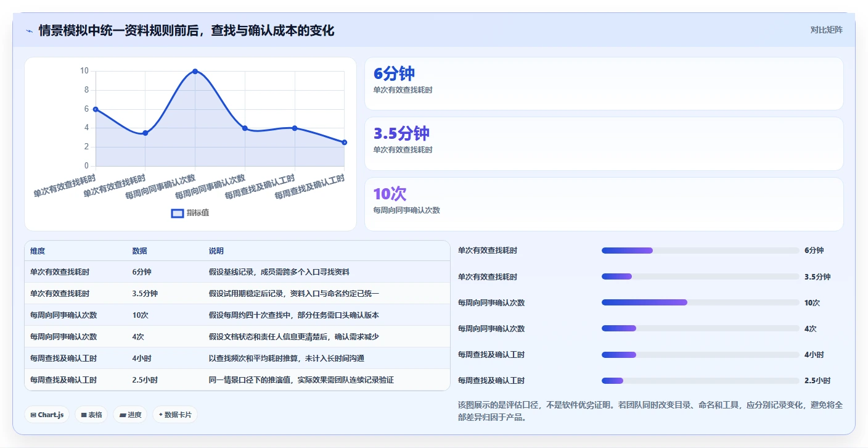Viewport: 868px width, 448px height.
Task: Click the 4小时 cell in the table
Action: [x=142, y=358]
